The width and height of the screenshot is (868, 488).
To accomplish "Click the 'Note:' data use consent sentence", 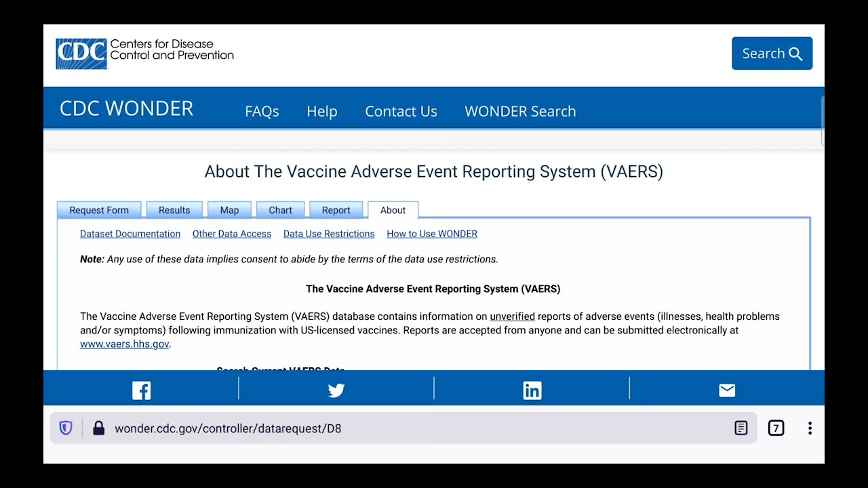I will pos(289,259).
